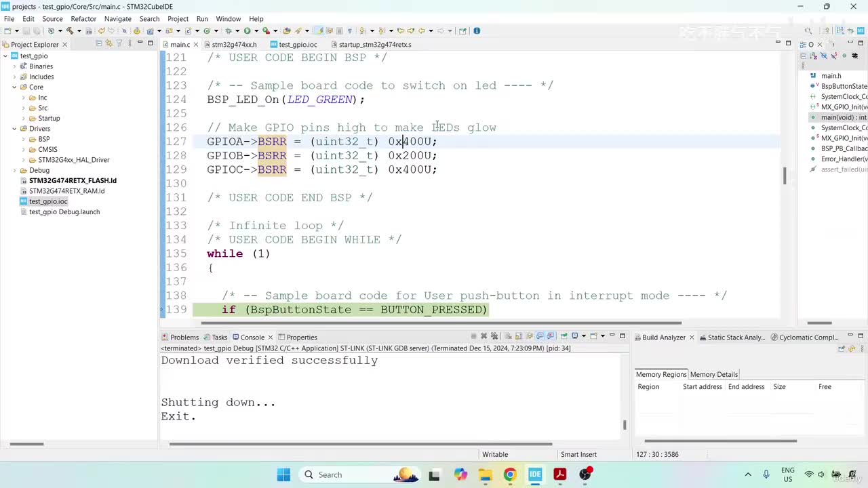The image size is (868, 488).
Task: Click the Remove All Terminated Launches double-X icon in Console
Action: [x=494, y=336]
